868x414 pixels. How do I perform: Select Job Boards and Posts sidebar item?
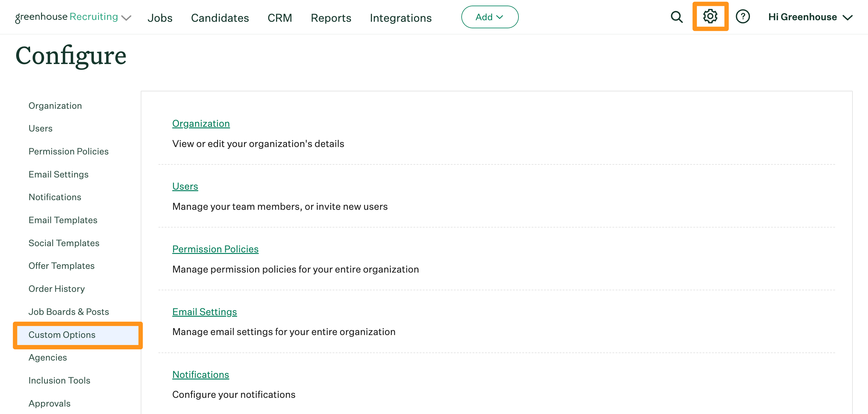[69, 311]
